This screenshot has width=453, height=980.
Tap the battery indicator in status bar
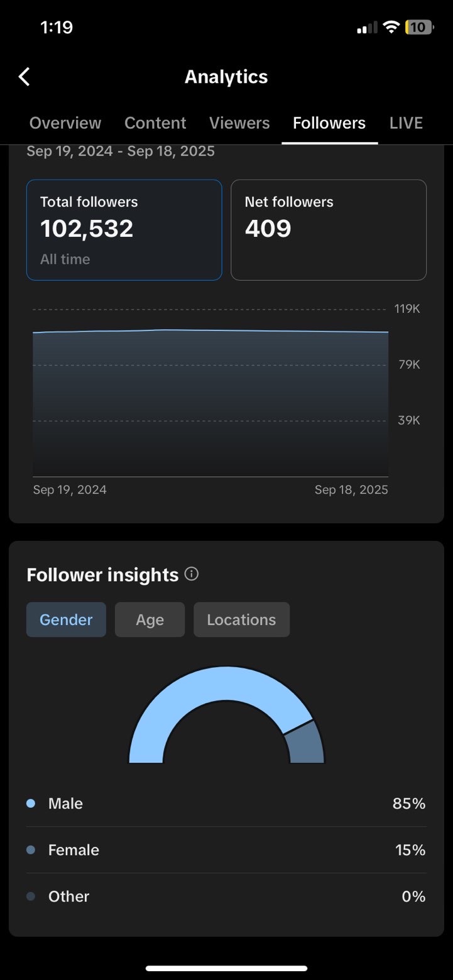419,27
